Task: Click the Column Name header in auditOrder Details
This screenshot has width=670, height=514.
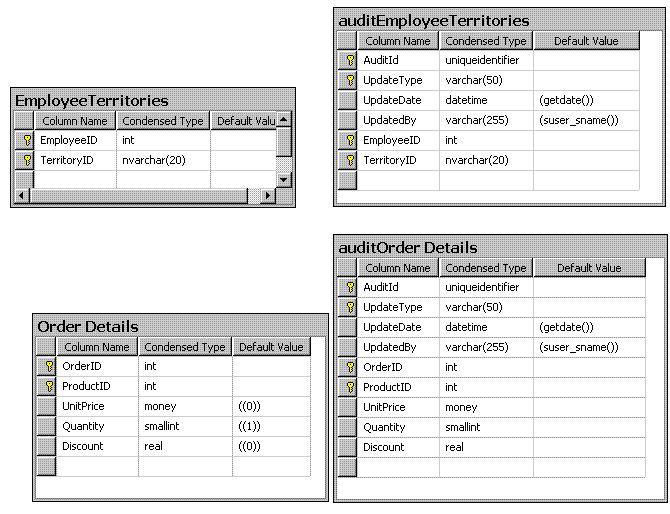Action: coord(397,268)
